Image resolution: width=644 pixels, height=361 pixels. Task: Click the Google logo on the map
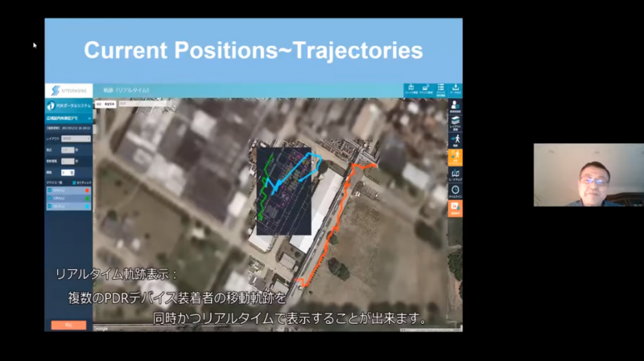point(101,329)
